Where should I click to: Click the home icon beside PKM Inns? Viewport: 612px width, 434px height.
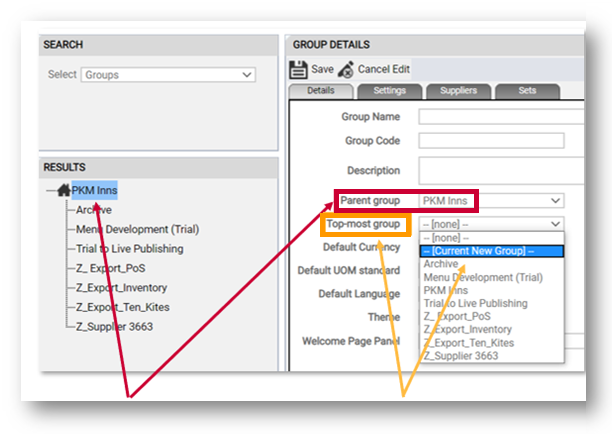point(64,190)
